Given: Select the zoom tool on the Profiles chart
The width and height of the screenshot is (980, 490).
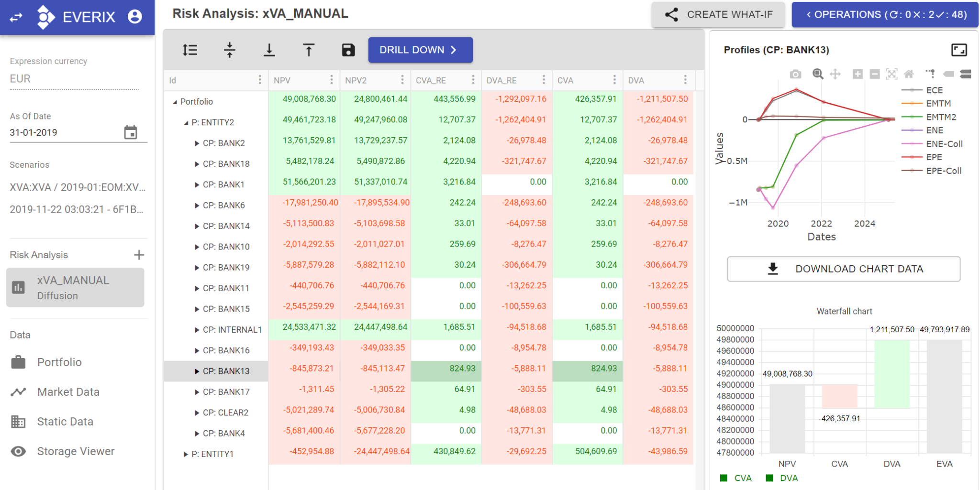Looking at the screenshot, I should click(817, 74).
